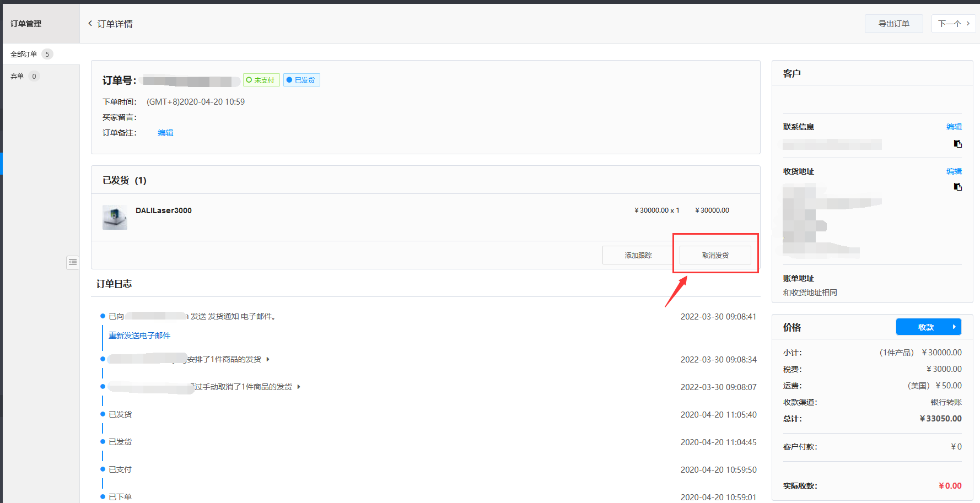Expand the 手动取消了1件商品的发货 log entry
980x503 pixels.
[299, 387]
